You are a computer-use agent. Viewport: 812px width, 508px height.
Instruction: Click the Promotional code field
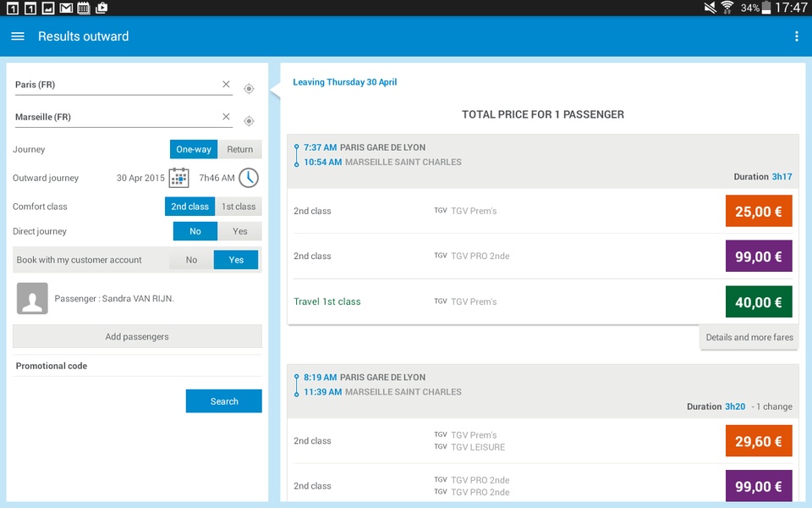[x=137, y=366]
